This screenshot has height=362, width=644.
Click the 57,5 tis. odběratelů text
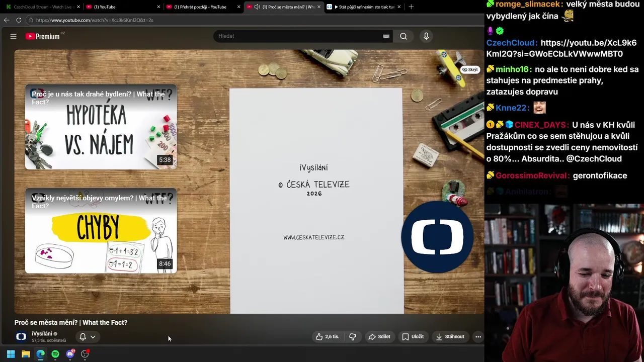coord(49,341)
